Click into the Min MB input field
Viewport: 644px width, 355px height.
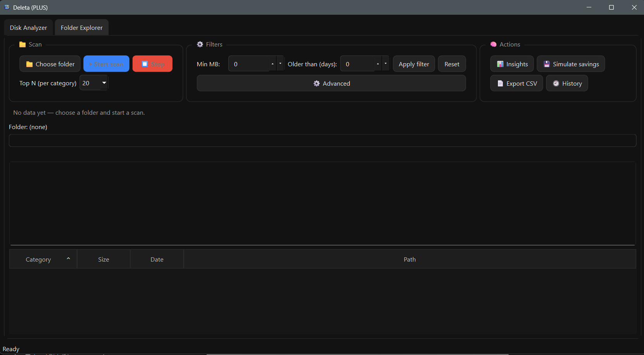click(249, 64)
